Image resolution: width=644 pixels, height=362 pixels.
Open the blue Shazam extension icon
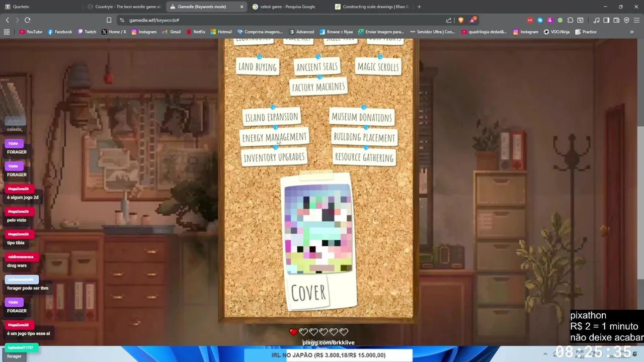(x=540, y=20)
